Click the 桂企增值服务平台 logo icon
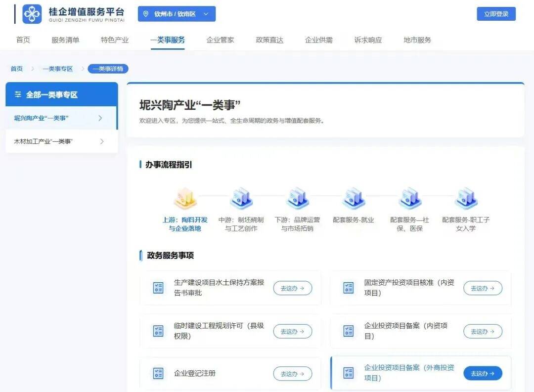This screenshot has width=534, height=392. pyautogui.click(x=32, y=14)
